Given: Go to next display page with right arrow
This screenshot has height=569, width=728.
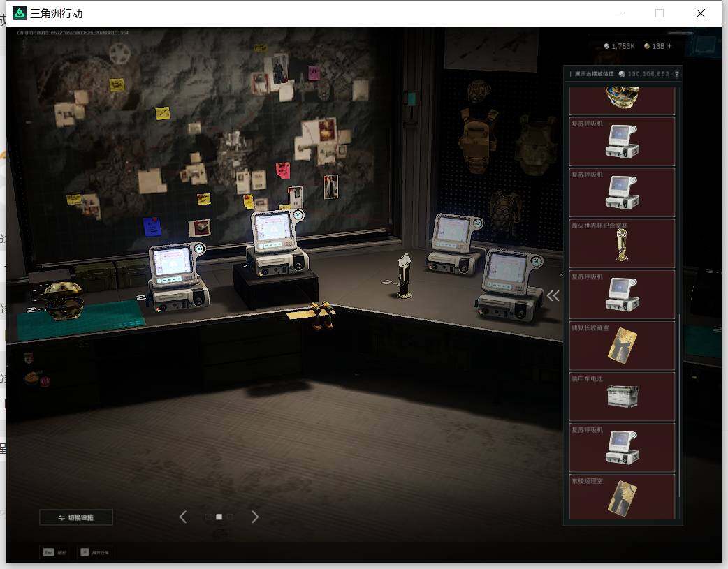Looking at the screenshot, I should (255, 517).
